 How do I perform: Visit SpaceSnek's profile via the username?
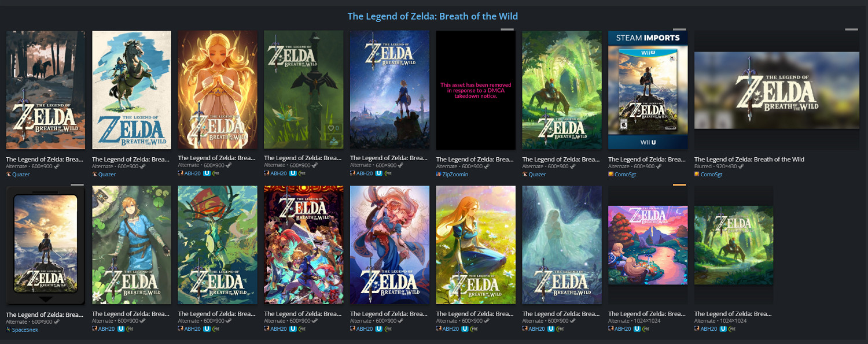tap(25, 330)
